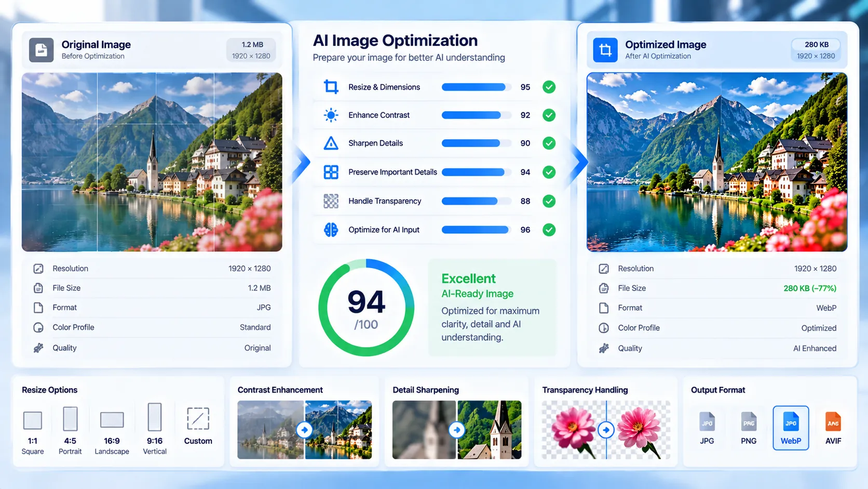Choose the 4:5 Portrait resize option
Screen dimensions: 868x489
(x=70, y=430)
